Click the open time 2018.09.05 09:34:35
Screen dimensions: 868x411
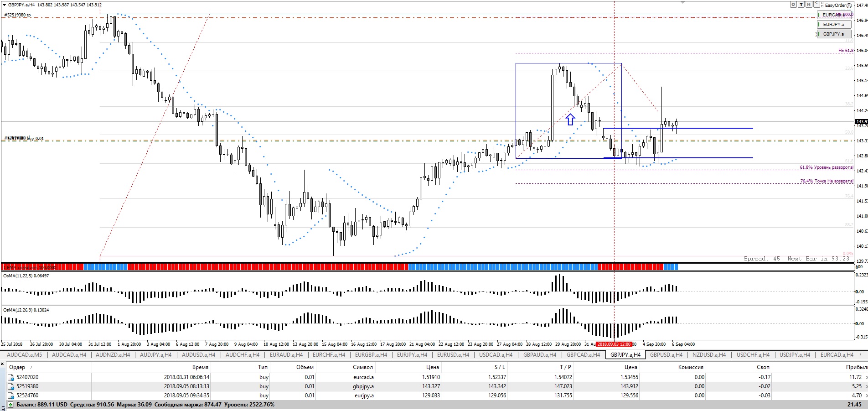coord(186,395)
